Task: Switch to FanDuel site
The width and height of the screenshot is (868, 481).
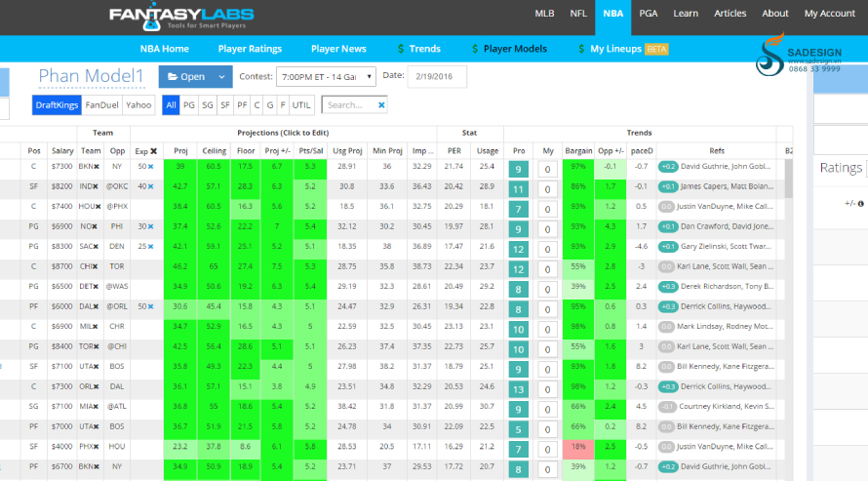Action: 101,104
